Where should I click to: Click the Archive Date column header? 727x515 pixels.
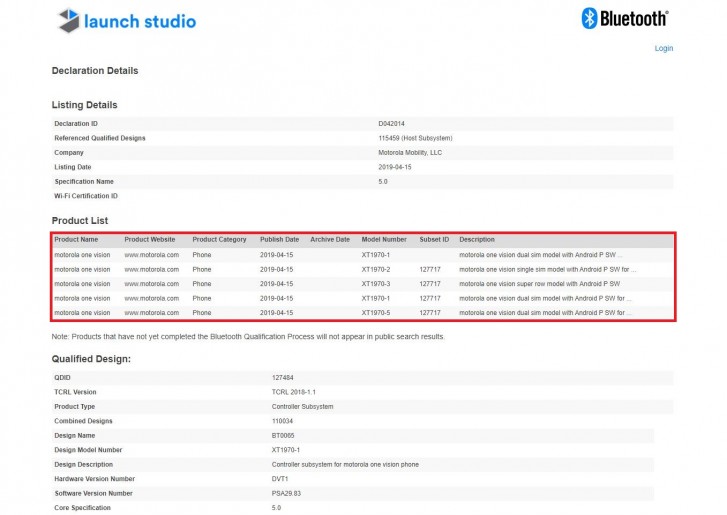(x=330, y=240)
